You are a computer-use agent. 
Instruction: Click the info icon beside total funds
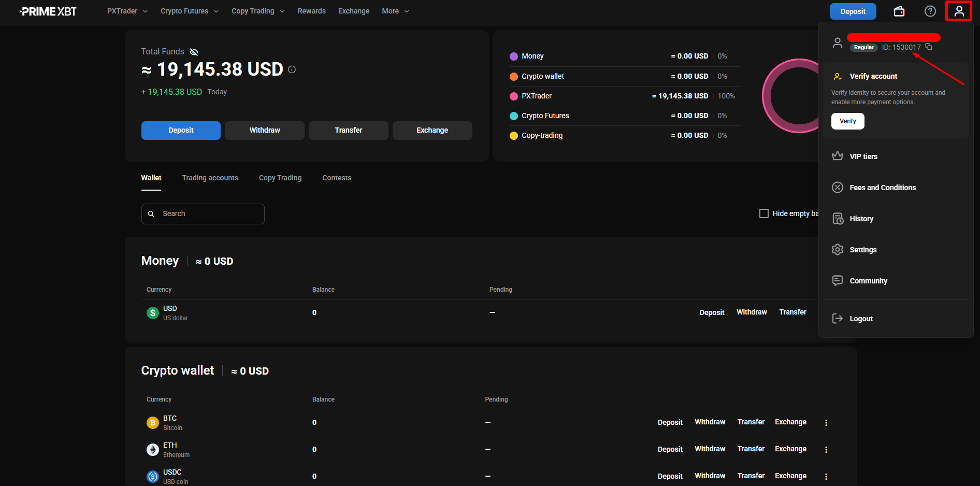[x=292, y=69]
